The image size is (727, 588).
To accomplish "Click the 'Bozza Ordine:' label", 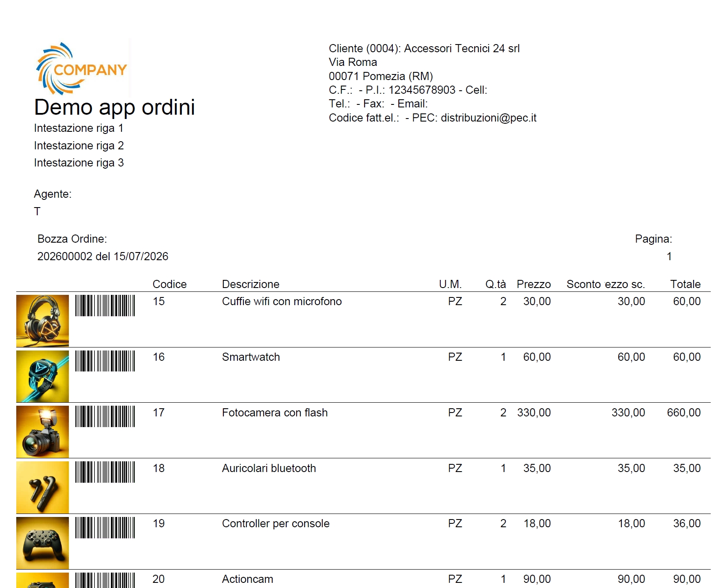I will coord(72,239).
